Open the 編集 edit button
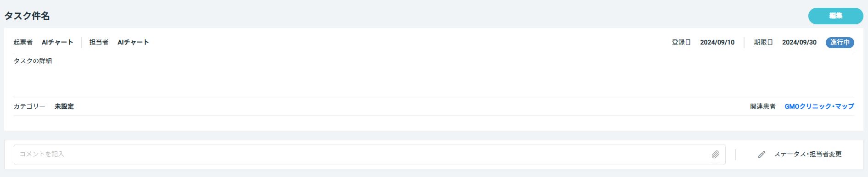Viewport: 868px width, 177px height. click(x=835, y=16)
